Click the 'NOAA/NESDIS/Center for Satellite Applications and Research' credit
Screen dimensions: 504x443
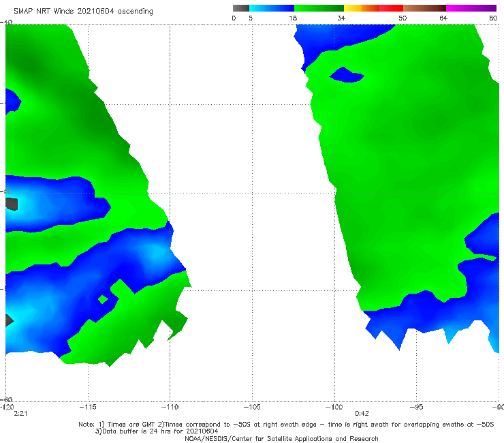coord(281,438)
